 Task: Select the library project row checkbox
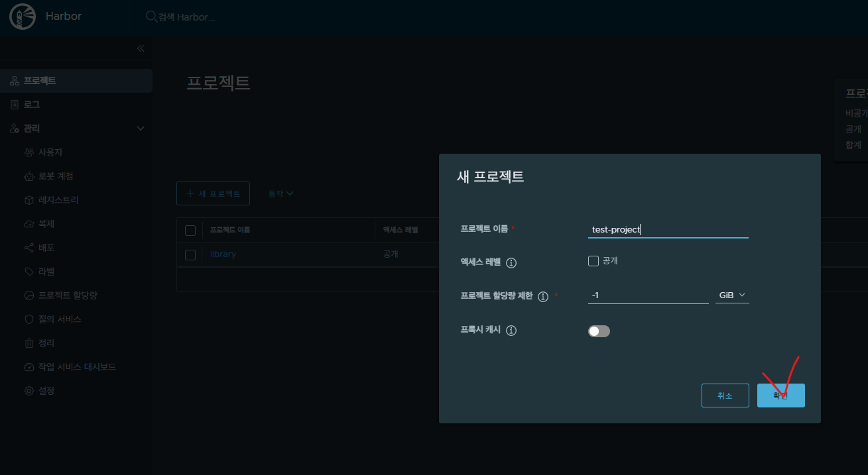click(x=190, y=254)
